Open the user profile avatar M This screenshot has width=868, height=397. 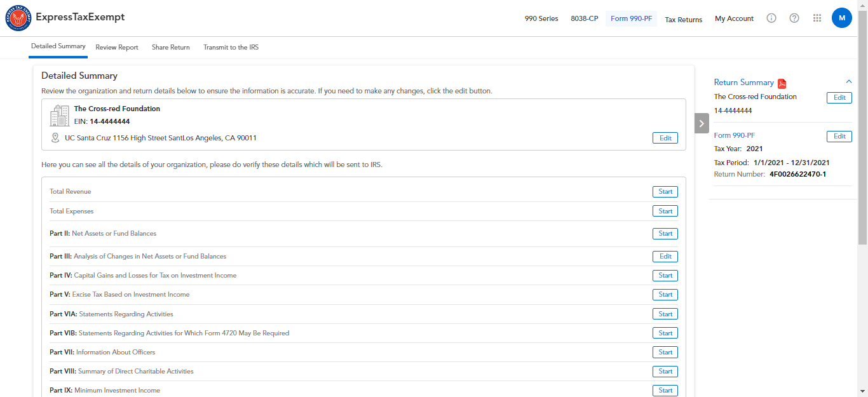[x=842, y=18]
